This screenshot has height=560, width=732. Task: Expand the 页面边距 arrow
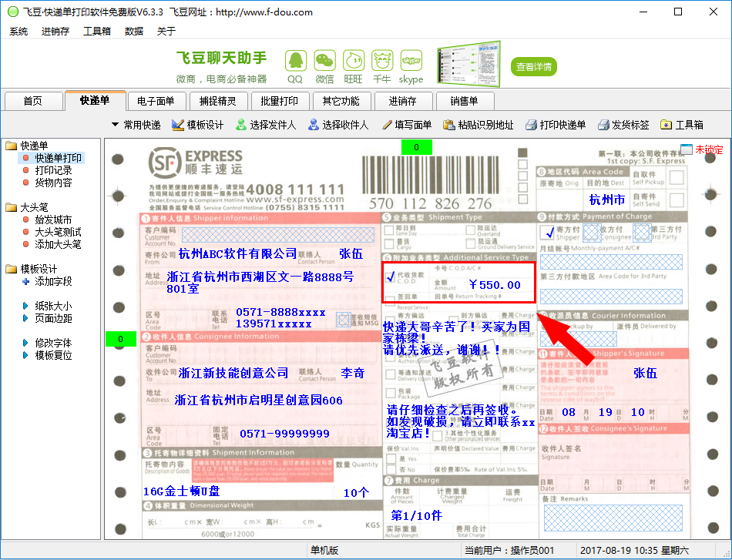[25, 318]
